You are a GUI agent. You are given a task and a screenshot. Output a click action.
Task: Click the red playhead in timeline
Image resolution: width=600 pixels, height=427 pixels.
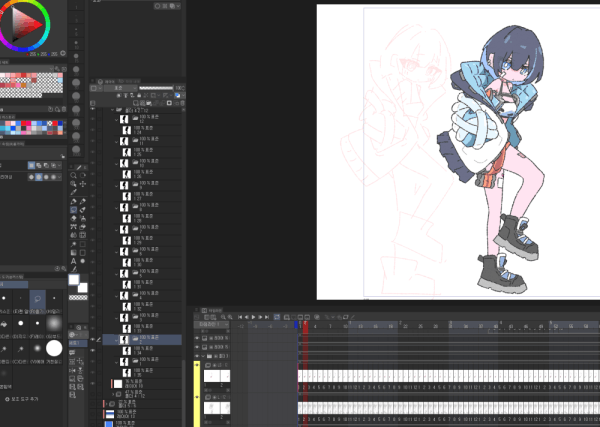(304, 325)
